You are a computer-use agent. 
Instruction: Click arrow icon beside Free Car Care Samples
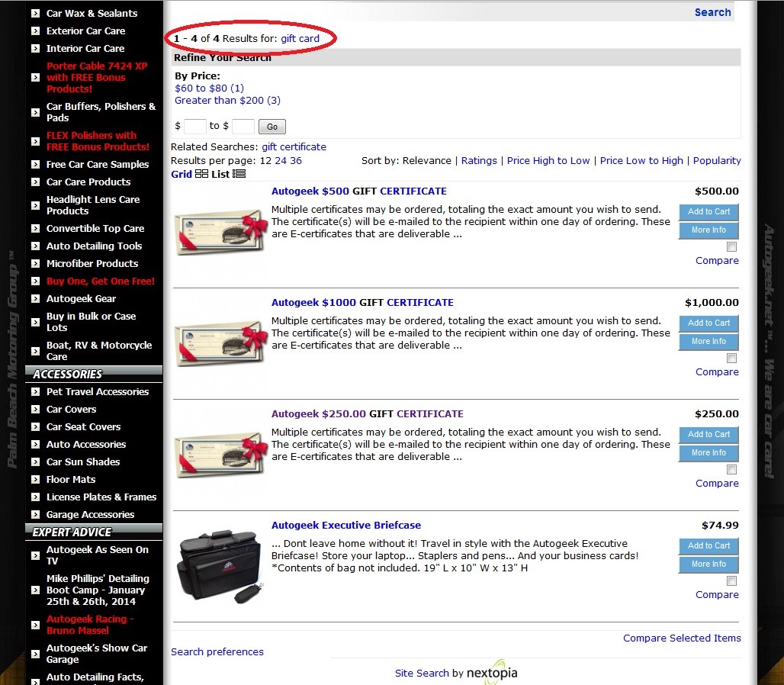click(36, 165)
